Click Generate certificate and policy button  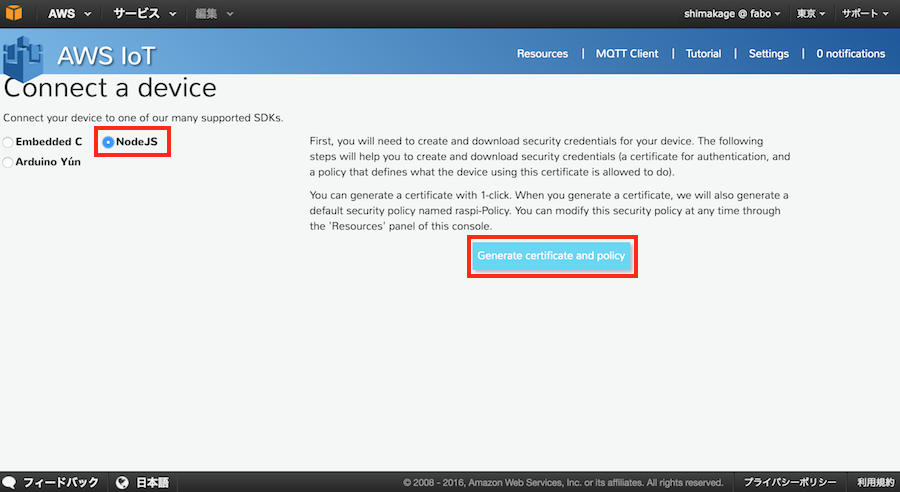551,256
